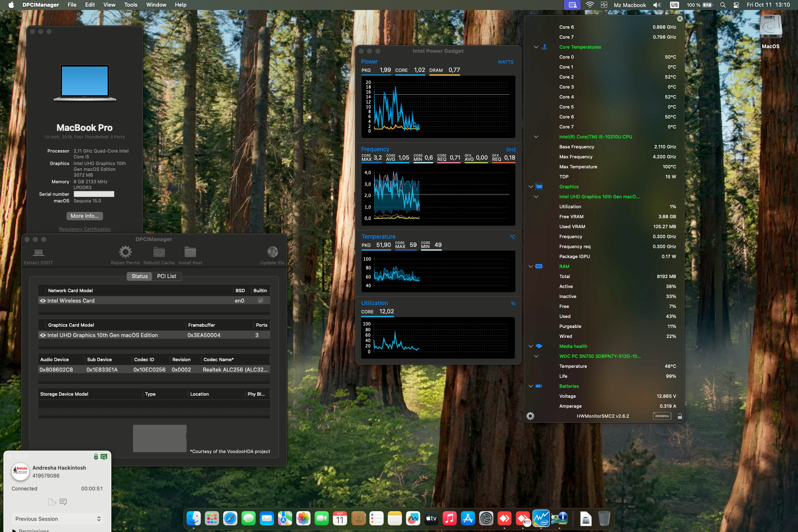Screen dimensions: 798x532
Task: Open HWMonitorSMC2 settings gear
Action: pos(531,415)
